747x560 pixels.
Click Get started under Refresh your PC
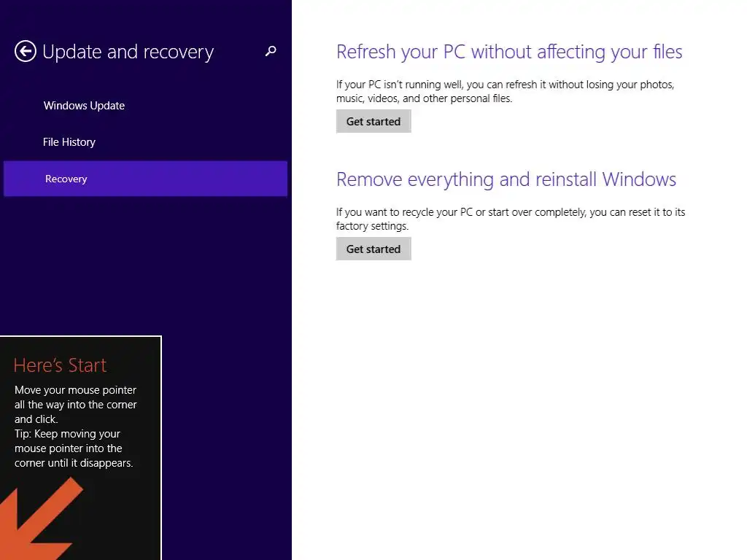373,122
